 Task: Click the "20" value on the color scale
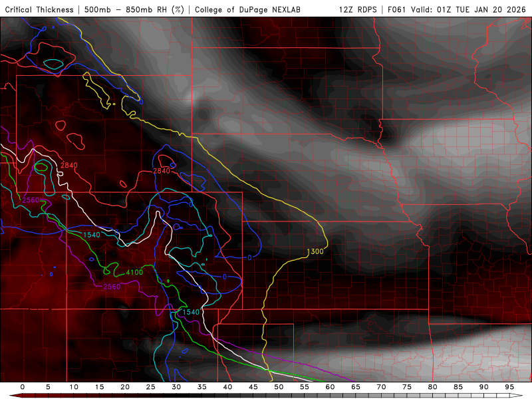125,387
